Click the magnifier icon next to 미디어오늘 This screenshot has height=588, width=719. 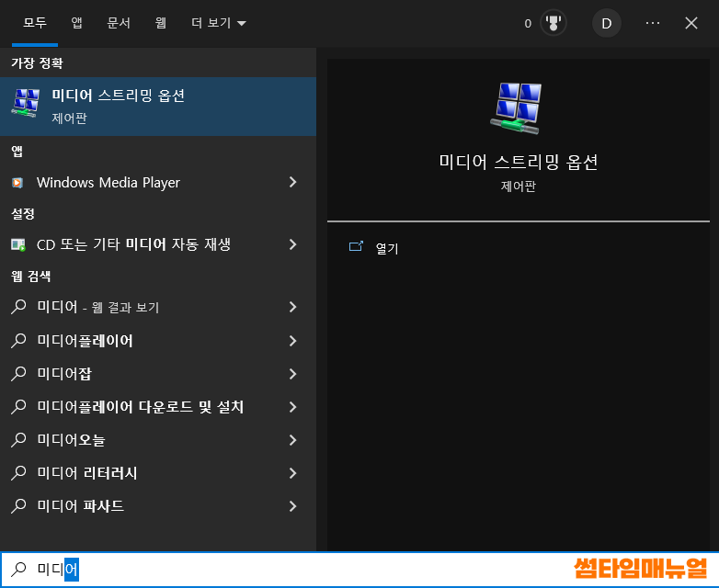18,439
